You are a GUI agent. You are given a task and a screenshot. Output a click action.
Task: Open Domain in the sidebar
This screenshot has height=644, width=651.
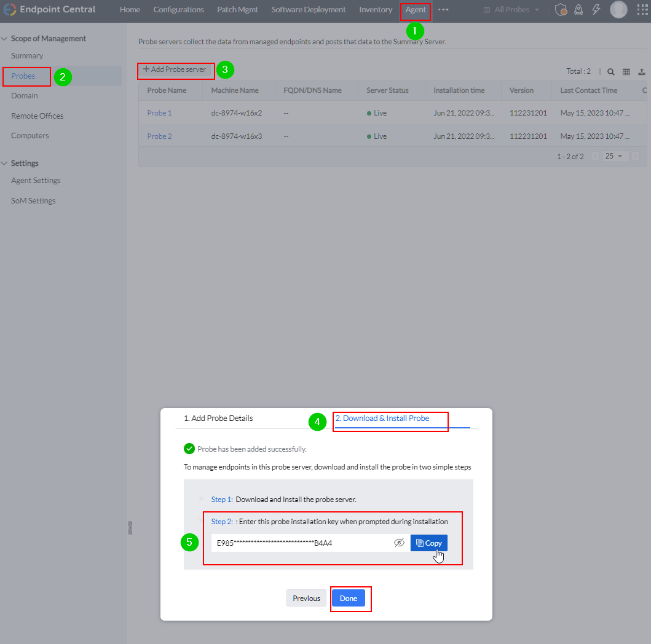(x=25, y=96)
